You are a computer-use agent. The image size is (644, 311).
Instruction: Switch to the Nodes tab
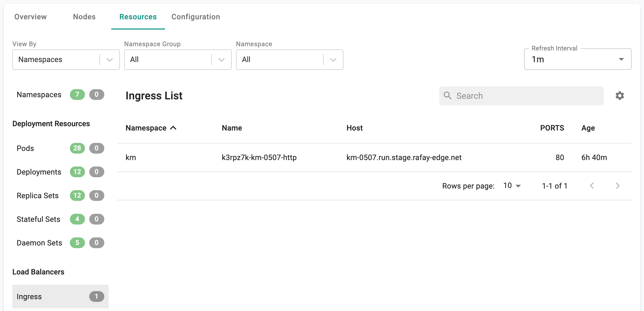84,17
